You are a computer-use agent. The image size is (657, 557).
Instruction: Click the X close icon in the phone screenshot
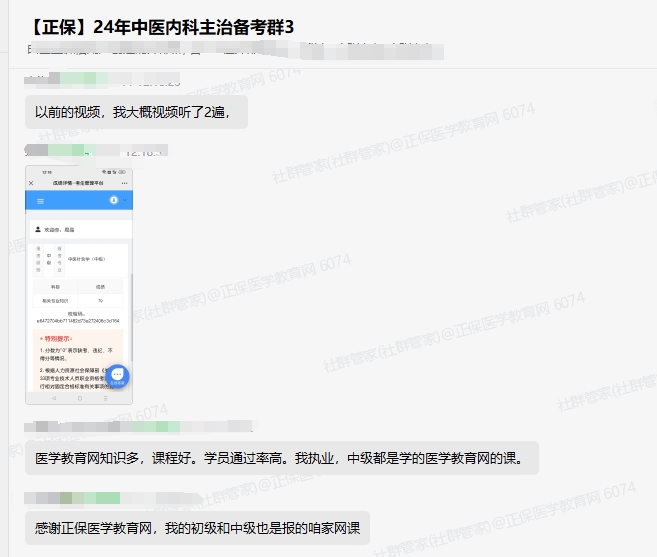click(x=31, y=184)
